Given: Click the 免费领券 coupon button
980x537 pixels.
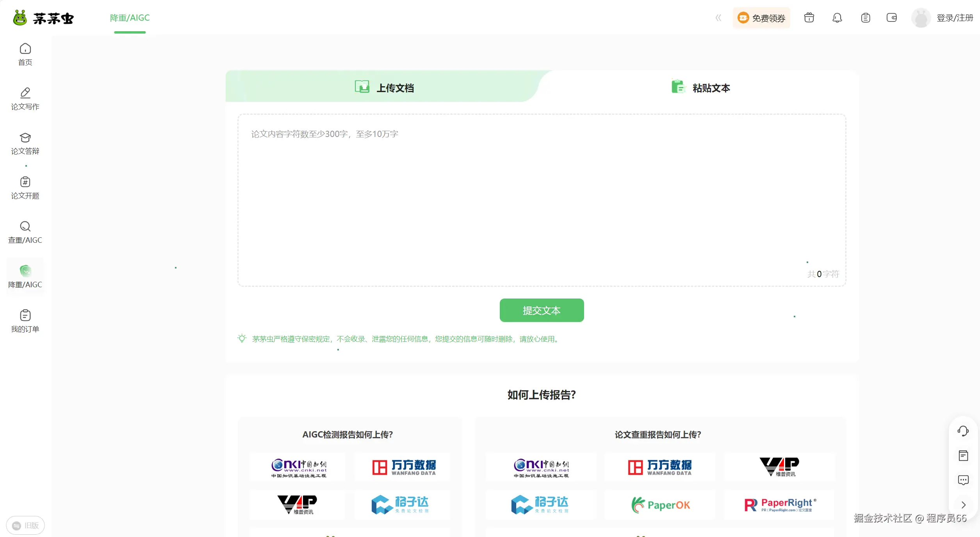Looking at the screenshot, I should (761, 18).
